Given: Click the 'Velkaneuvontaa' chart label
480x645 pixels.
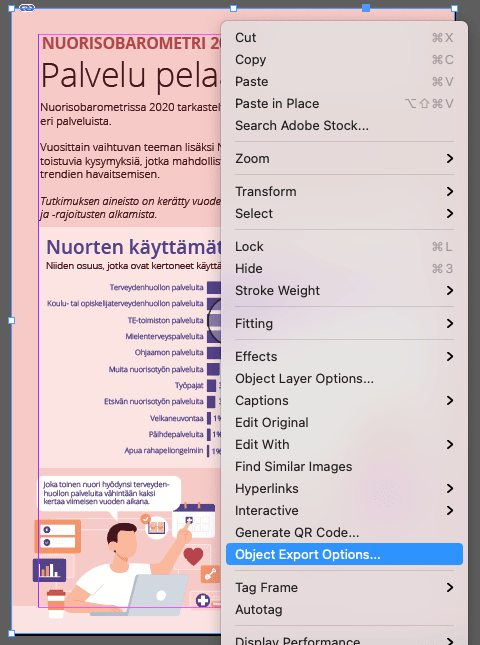Looking at the screenshot, I should [176, 418].
